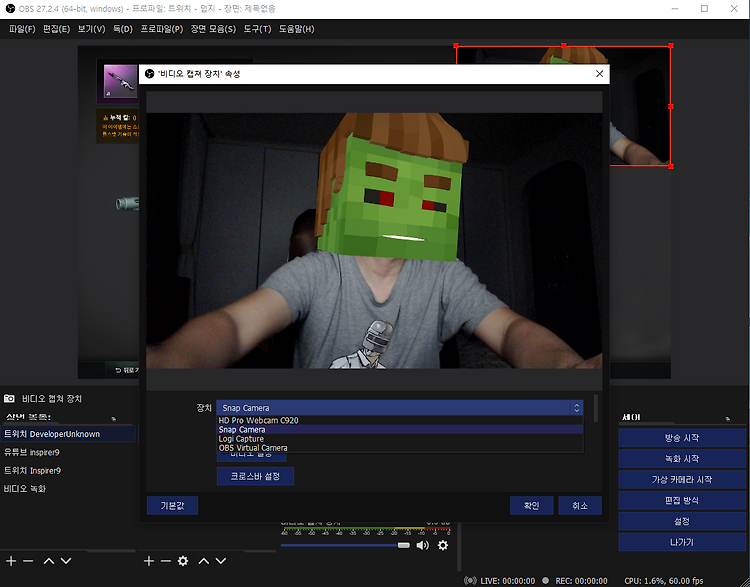This screenshot has width=750, height=587.
Task: Pop out the 제어 controls dock with its float icon
Action: click(x=728, y=419)
